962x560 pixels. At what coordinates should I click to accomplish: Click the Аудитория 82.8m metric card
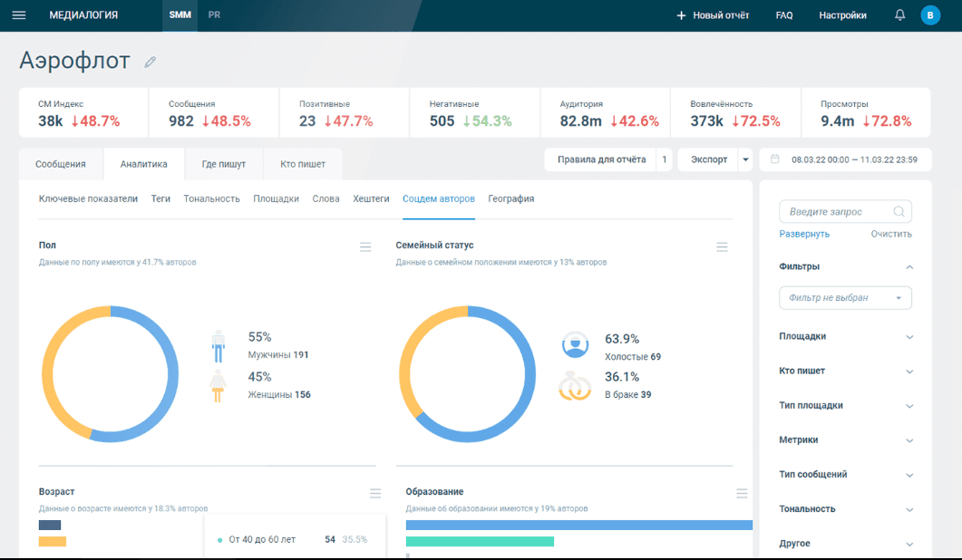point(605,113)
